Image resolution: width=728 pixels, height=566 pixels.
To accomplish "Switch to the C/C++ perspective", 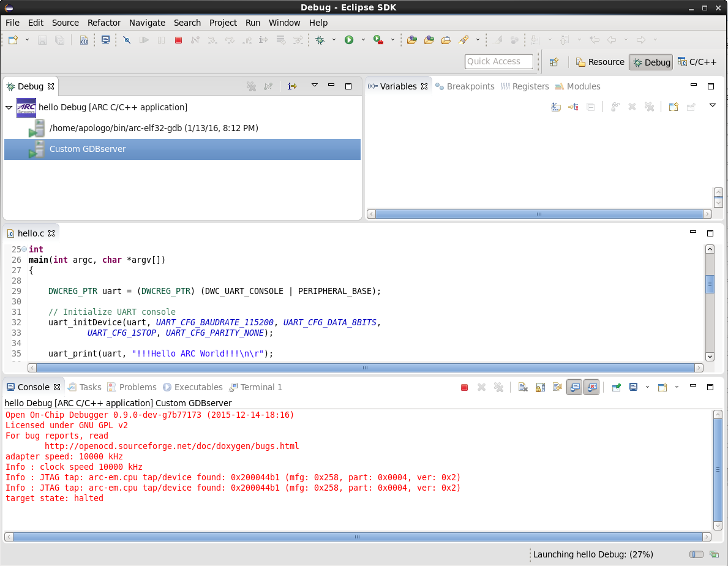I will [x=697, y=62].
